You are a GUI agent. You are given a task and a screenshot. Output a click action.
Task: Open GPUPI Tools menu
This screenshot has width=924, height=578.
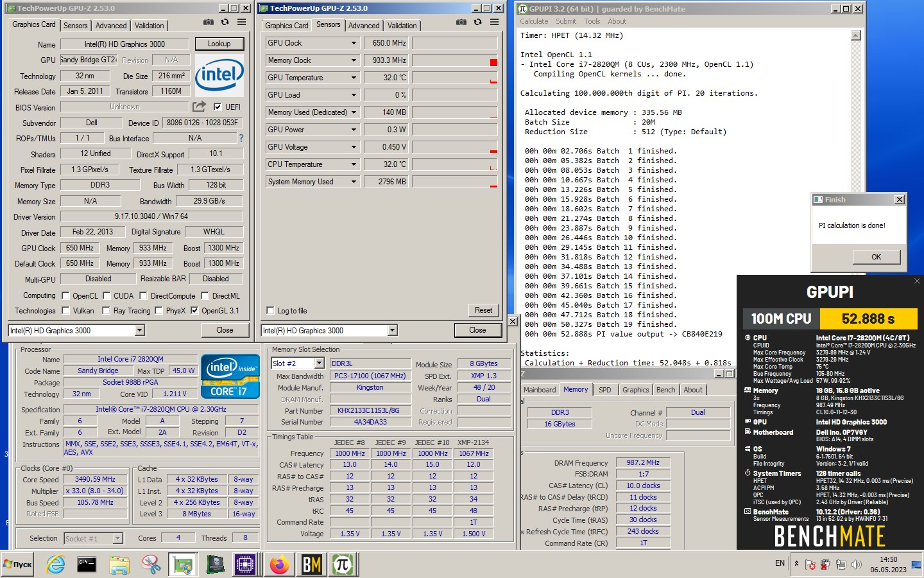pyautogui.click(x=592, y=21)
